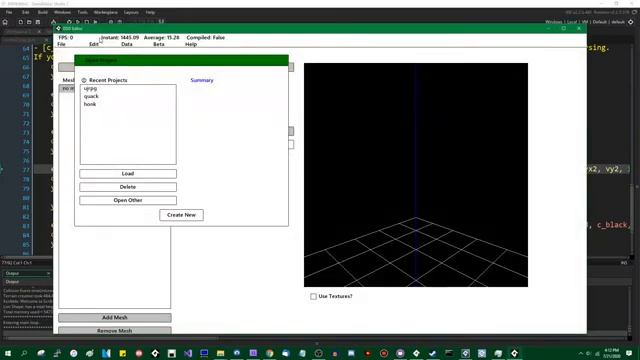Show hidden system tray icons
Screen dimensions: 640x360
pos(580,353)
